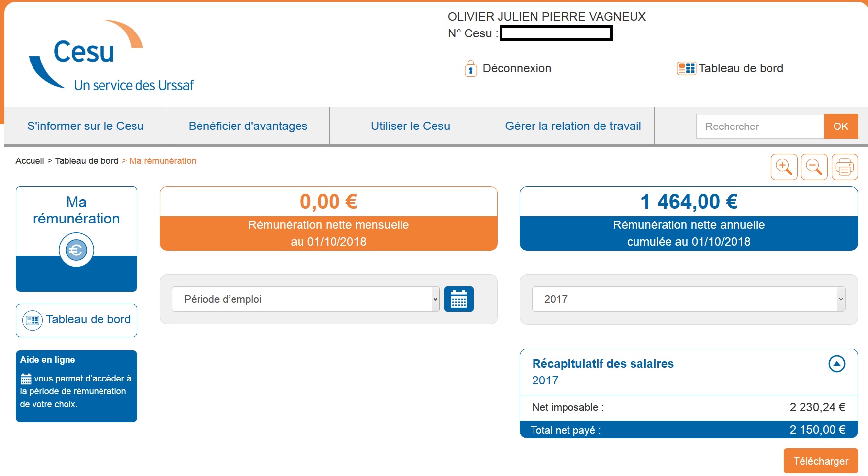
Task: Open the calendar period picker icon
Action: (459, 299)
